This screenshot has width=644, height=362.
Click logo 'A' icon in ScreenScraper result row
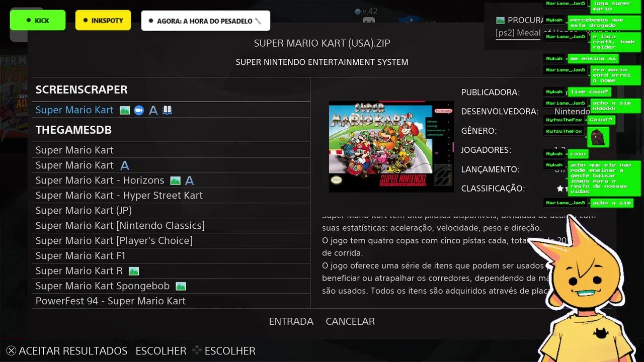153,110
